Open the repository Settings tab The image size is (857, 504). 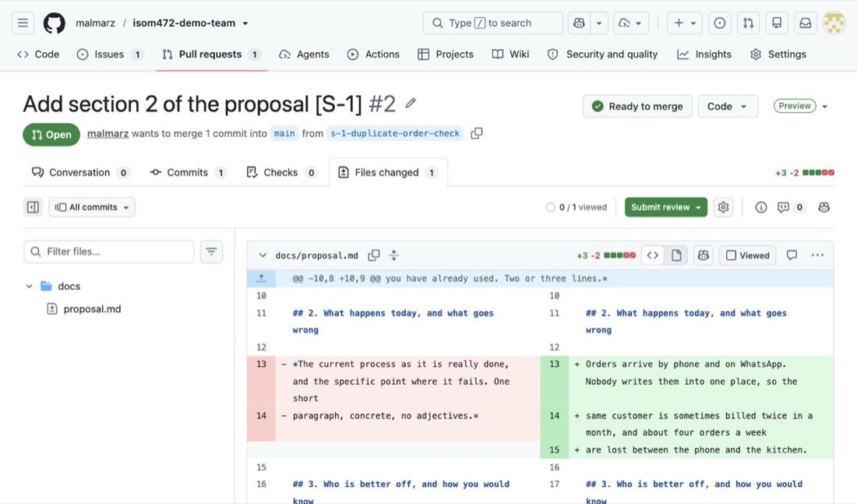coord(778,54)
